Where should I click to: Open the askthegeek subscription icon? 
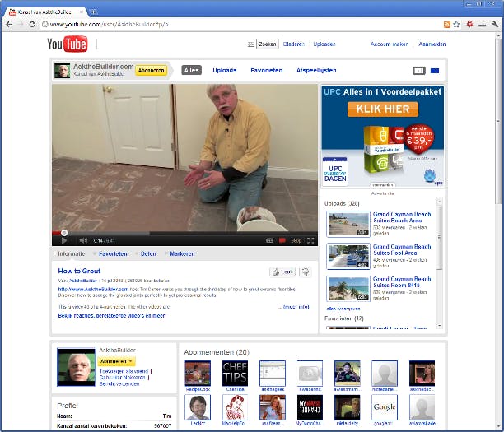tap(273, 374)
